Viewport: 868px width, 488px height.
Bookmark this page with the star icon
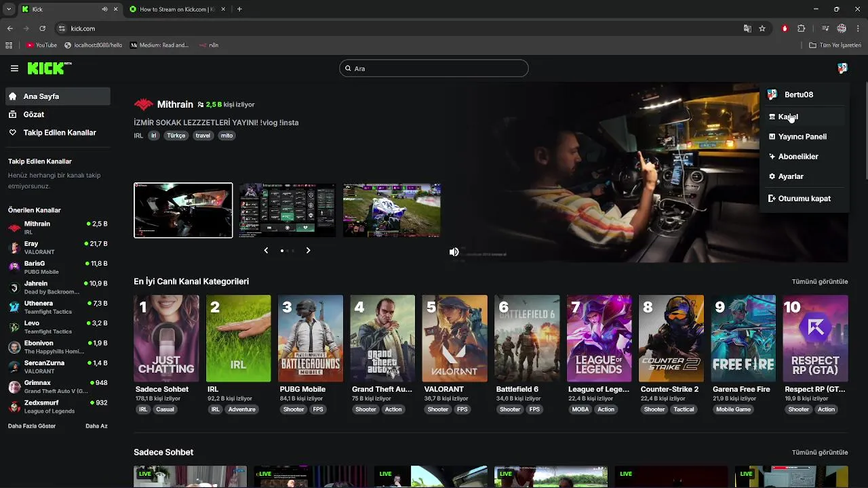[762, 28]
